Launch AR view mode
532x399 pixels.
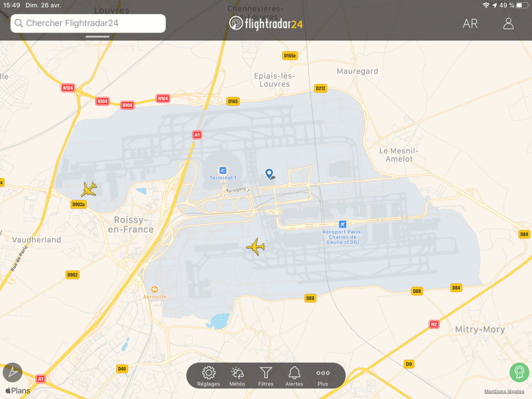470,24
